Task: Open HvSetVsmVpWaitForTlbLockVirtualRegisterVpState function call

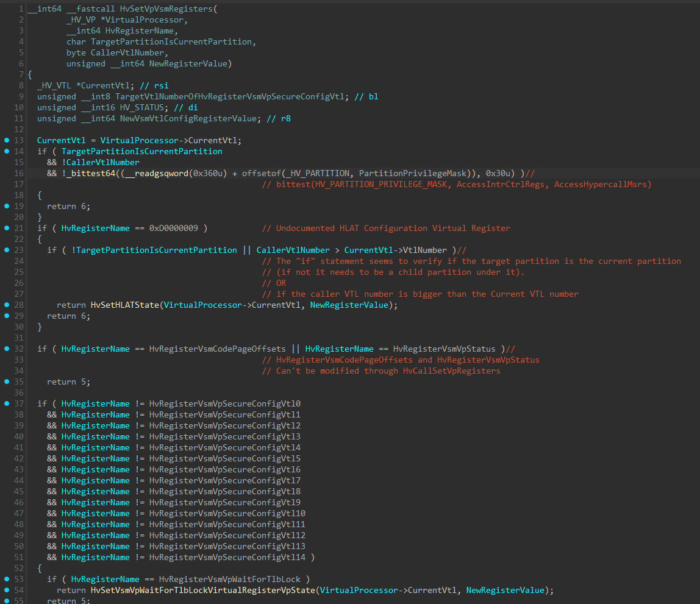Action: pos(202,590)
